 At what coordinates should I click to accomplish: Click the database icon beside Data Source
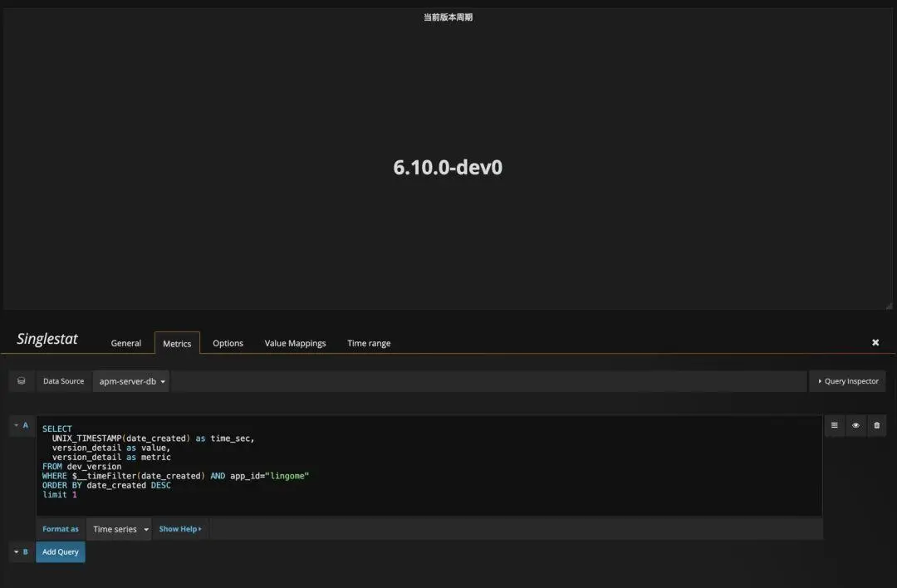click(21, 381)
